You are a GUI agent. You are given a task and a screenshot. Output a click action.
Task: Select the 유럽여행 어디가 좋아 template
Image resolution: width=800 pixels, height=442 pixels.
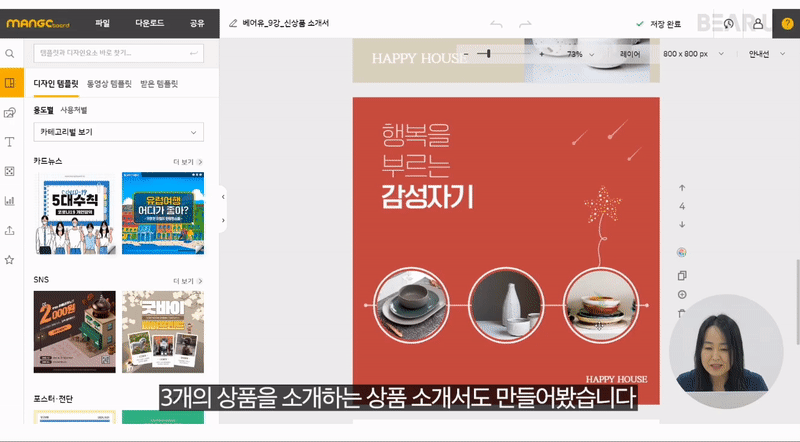163,213
